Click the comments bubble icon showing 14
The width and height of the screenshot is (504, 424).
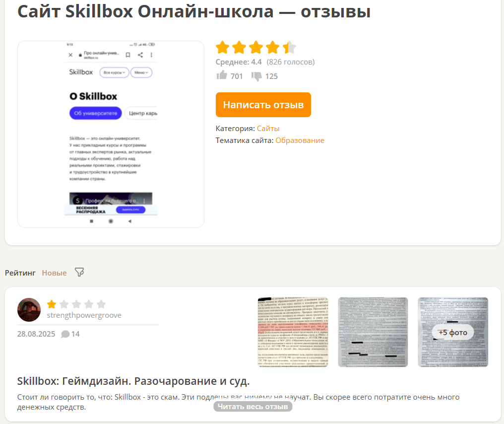click(x=65, y=334)
